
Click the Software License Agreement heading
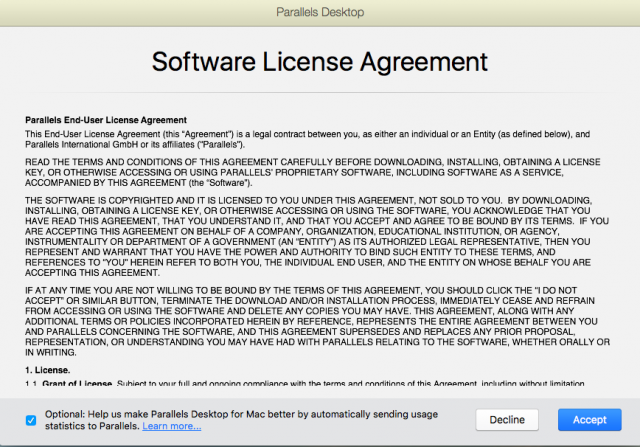coord(320,62)
